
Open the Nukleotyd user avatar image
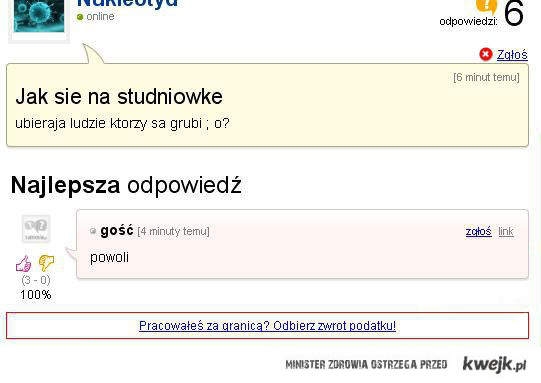click(x=39, y=16)
